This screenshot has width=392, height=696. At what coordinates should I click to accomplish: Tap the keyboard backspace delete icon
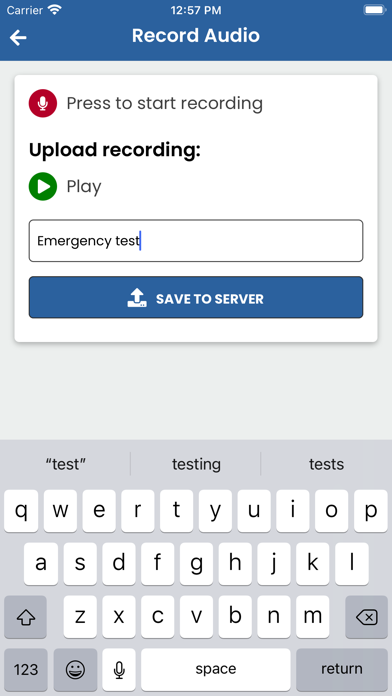click(x=367, y=617)
